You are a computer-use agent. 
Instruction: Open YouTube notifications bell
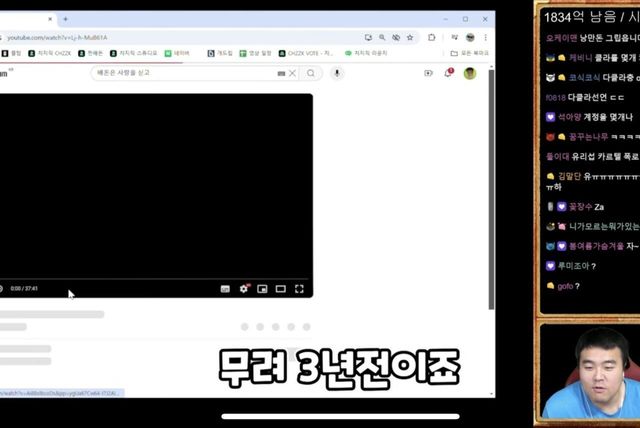(449, 73)
